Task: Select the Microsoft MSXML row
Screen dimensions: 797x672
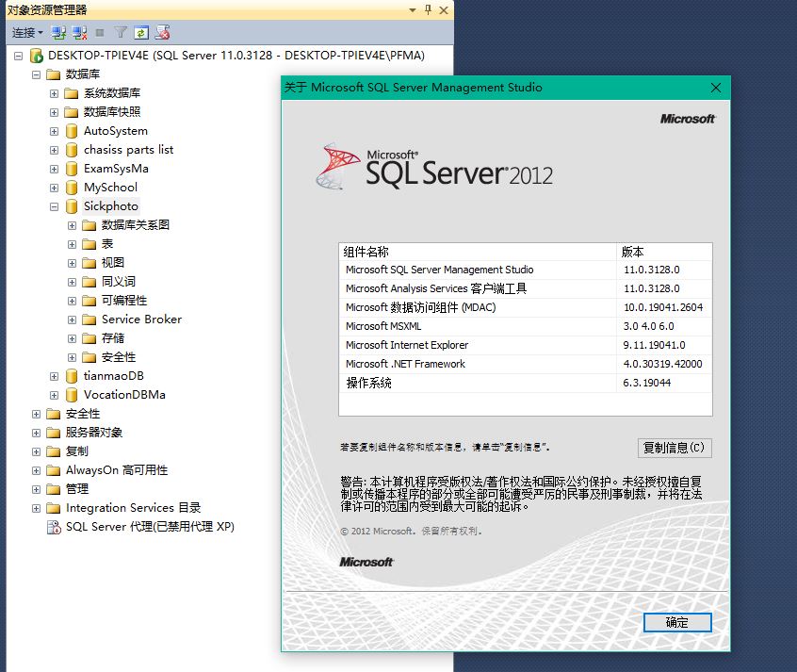Action: [526, 326]
